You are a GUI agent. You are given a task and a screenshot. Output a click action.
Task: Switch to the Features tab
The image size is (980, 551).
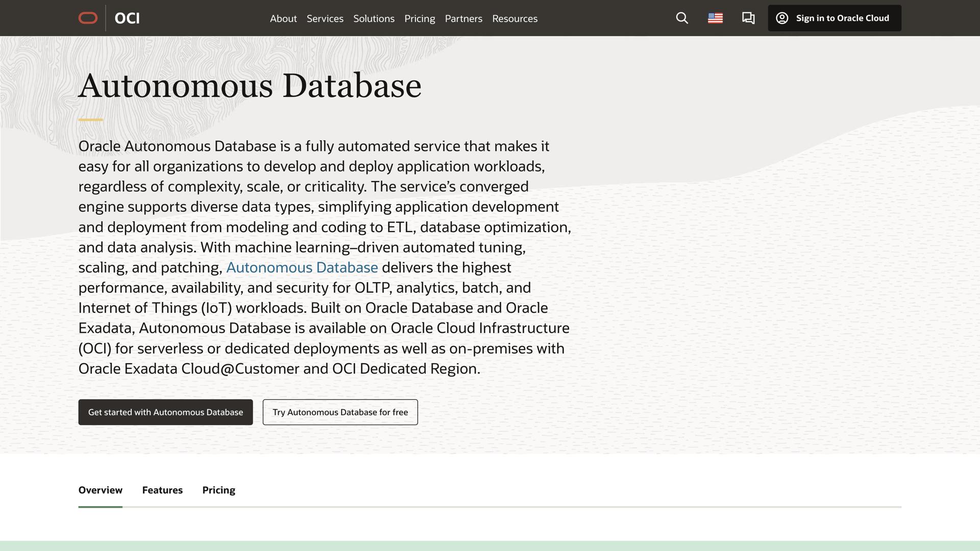pyautogui.click(x=162, y=490)
